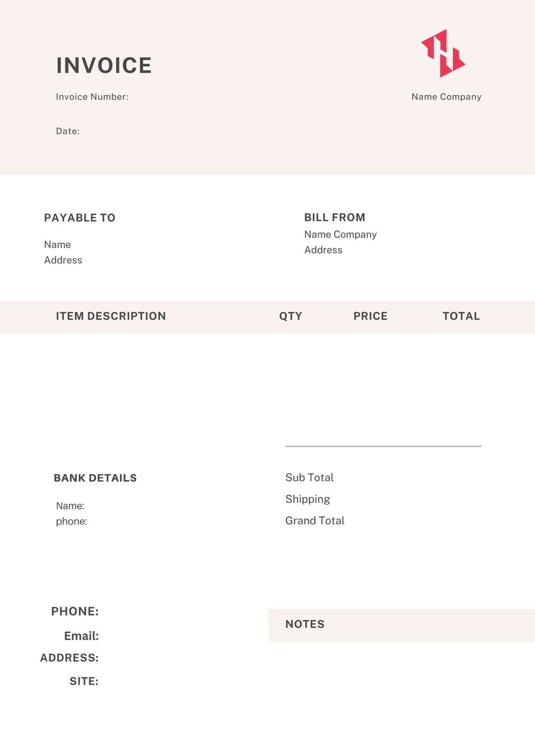The width and height of the screenshot is (535, 756).
Task: Click the QTY column header
Action: (x=291, y=316)
